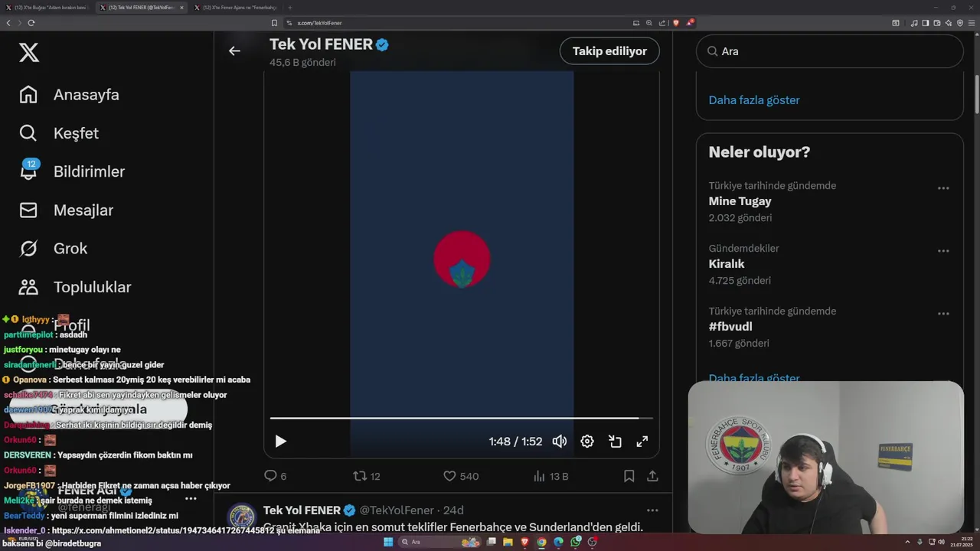The width and height of the screenshot is (980, 551).
Task: Click the Brave shields icon in address bar
Action: [675, 23]
